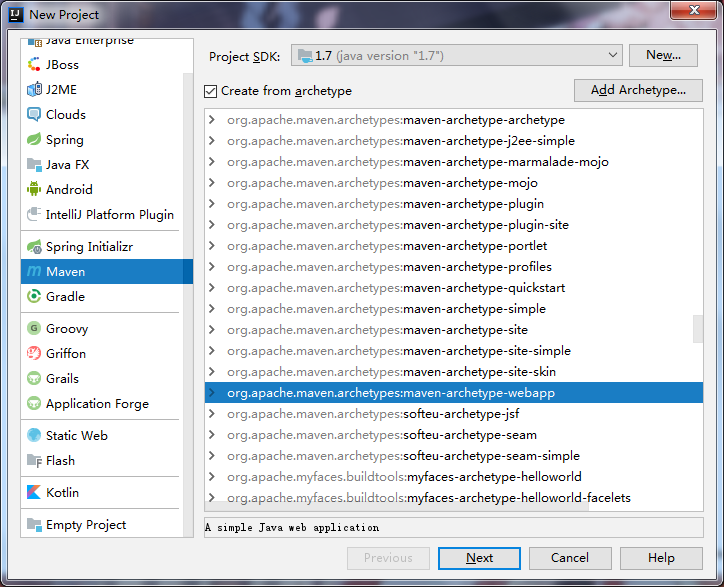Image resolution: width=724 pixels, height=587 pixels.
Task: Click the Help button
Action: tap(661, 558)
